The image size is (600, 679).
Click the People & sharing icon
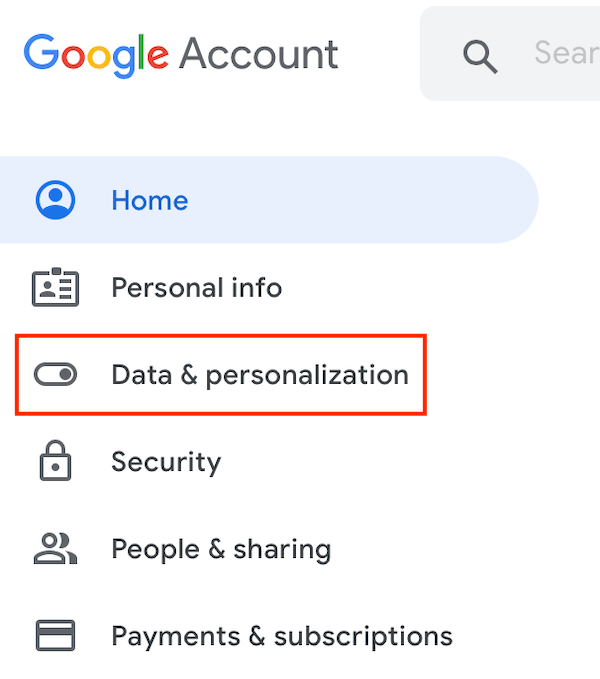point(55,548)
